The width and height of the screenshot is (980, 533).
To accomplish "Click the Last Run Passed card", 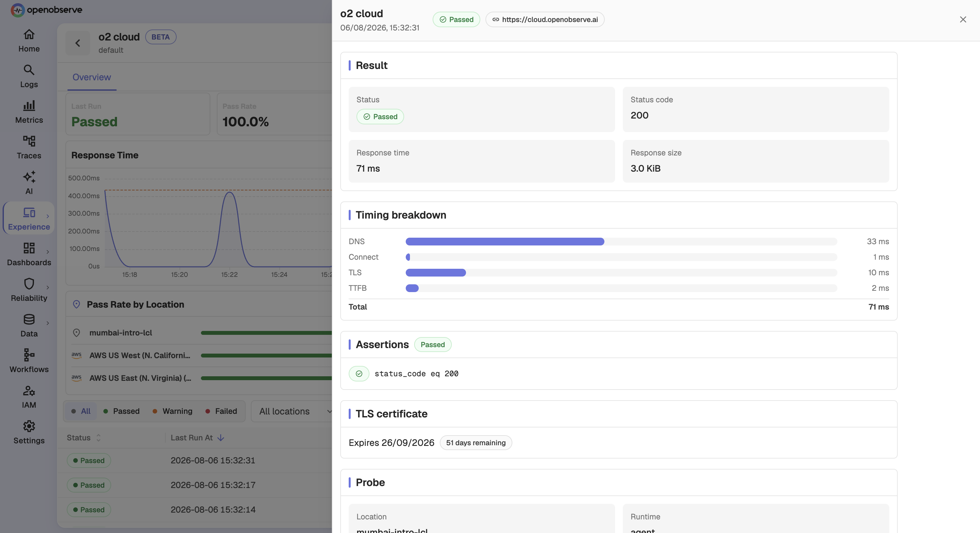I will click(138, 114).
